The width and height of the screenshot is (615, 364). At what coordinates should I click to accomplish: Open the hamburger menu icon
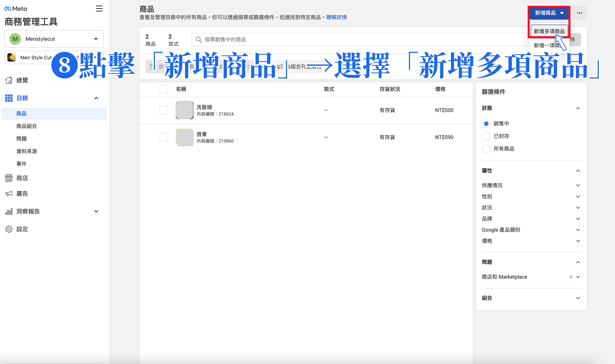(99, 9)
